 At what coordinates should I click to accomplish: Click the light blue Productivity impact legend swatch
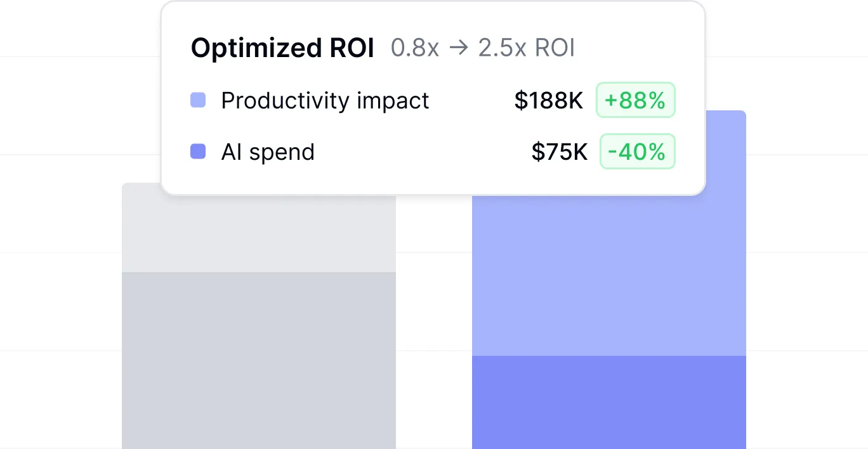pos(198,100)
